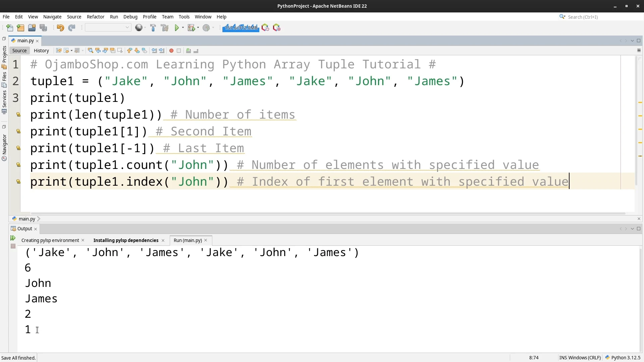Click the Shift Line Left icon
This screenshot has height=362, width=644.
click(x=154, y=51)
